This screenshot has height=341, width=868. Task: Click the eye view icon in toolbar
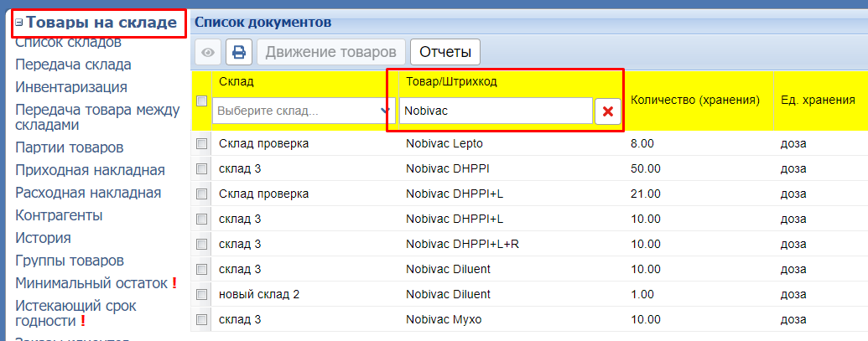[x=208, y=52]
